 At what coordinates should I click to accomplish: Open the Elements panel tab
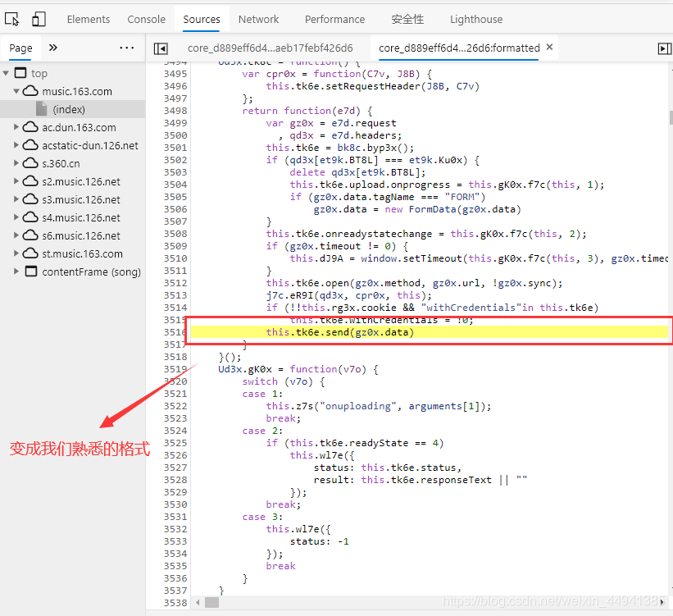pyautogui.click(x=89, y=20)
